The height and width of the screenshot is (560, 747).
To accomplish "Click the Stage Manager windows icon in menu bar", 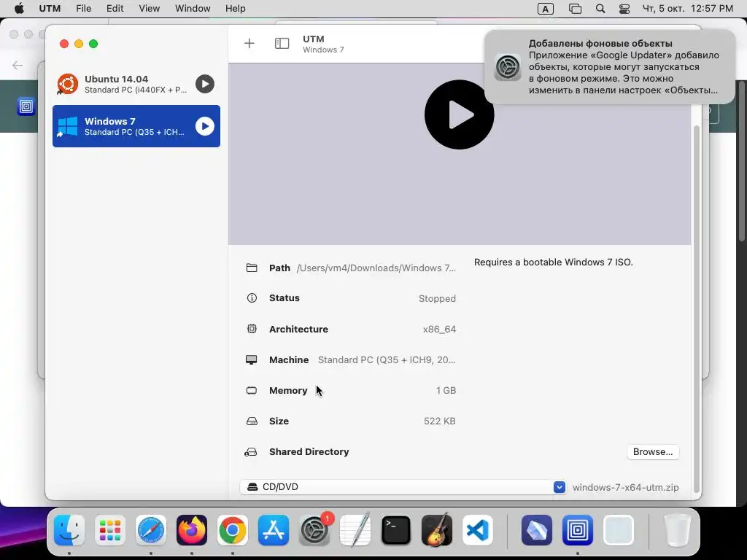I will point(575,9).
